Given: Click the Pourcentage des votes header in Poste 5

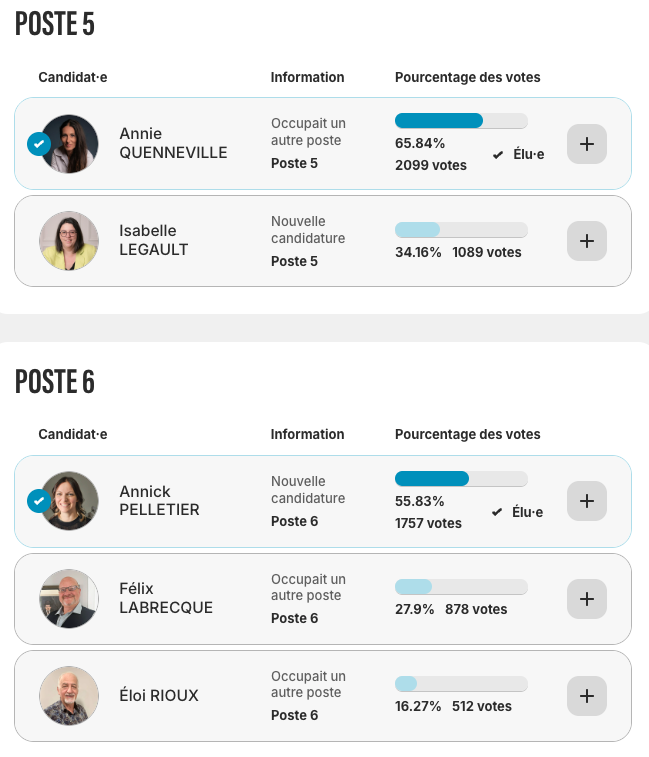Looking at the screenshot, I should [x=467, y=77].
